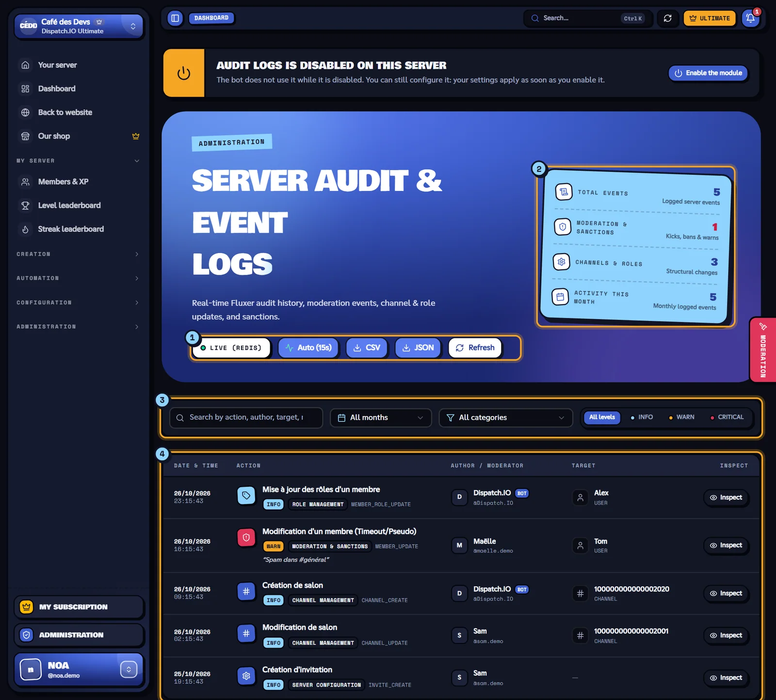Inspect the Tom member update event
The image size is (776, 700).
point(726,545)
